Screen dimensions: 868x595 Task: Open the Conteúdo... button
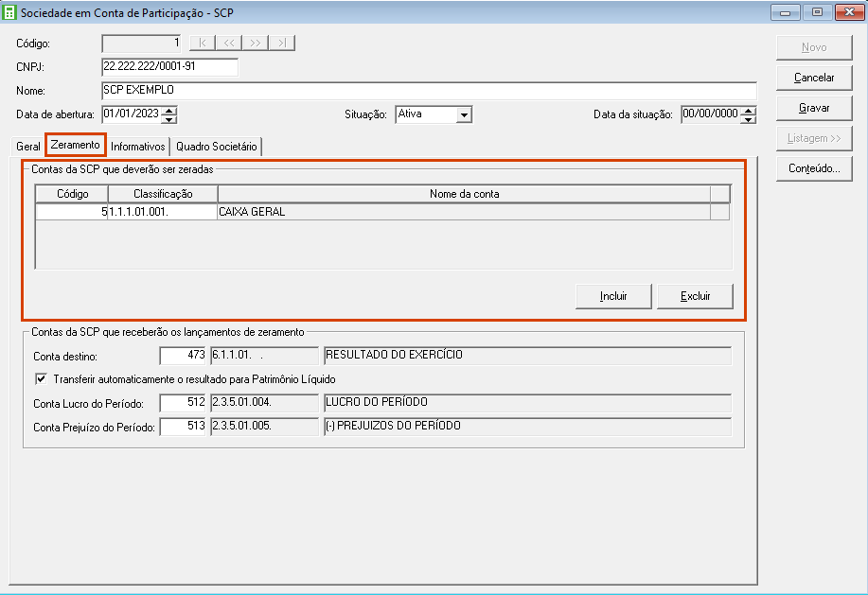(814, 168)
